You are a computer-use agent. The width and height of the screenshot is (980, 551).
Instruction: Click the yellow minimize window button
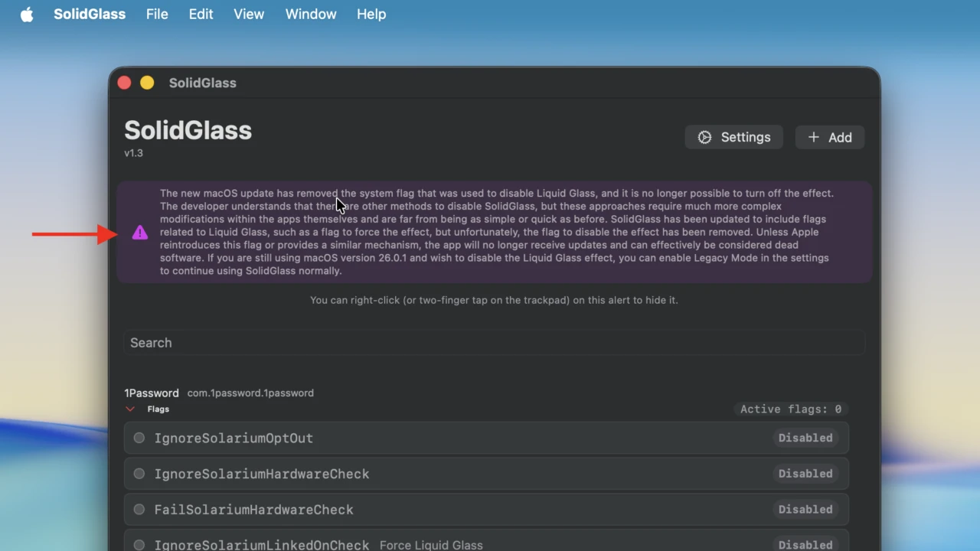point(147,83)
